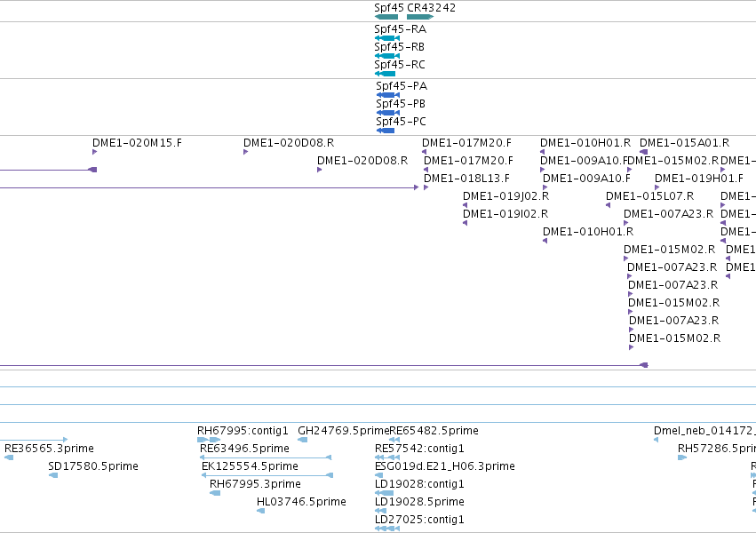Click the DME1-020M15.F arrowhead marker

point(94,152)
